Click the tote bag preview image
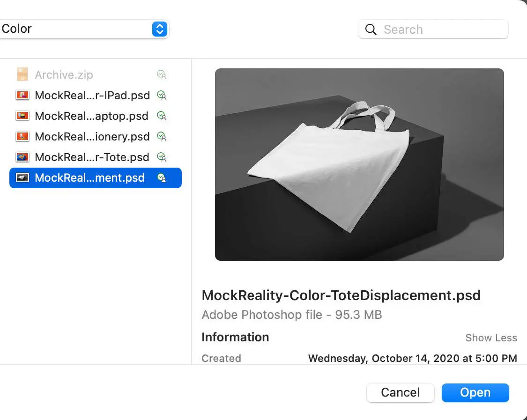 [x=359, y=164]
